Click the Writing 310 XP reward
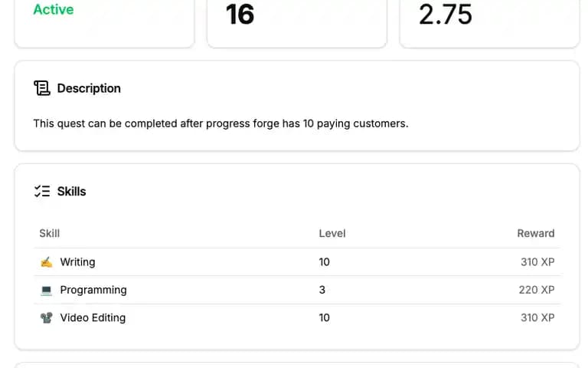Image resolution: width=588 pixels, height=368 pixels. (x=537, y=261)
